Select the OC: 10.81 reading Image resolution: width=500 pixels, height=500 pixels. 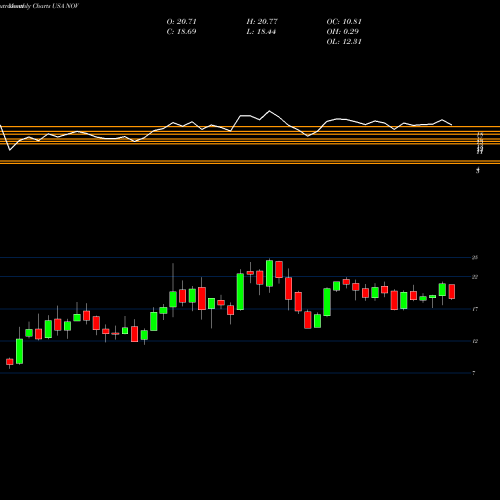[344, 22]
